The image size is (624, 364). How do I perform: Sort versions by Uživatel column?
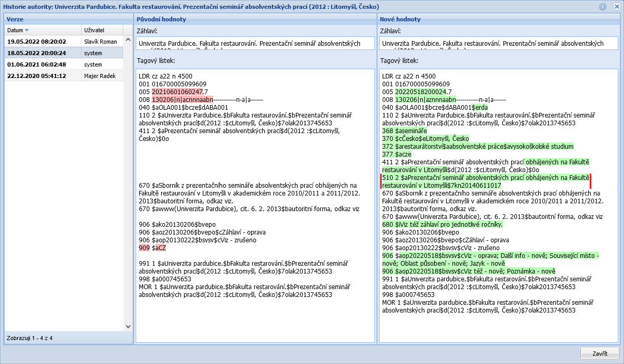(102, 30)
